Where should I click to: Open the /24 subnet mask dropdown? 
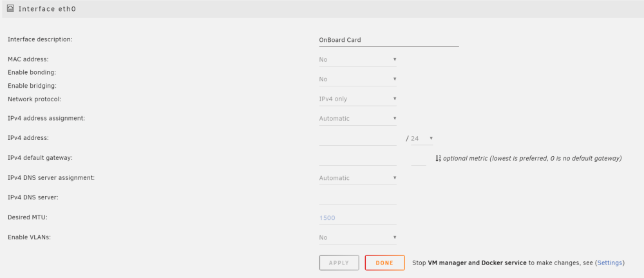pos(422,139)
